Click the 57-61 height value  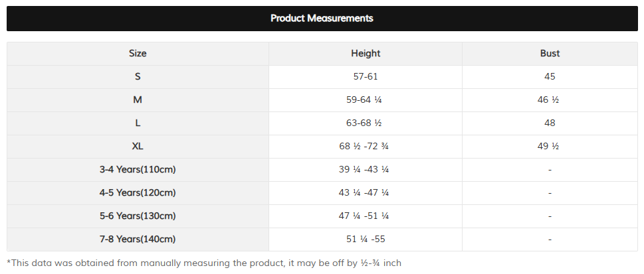pos(366,77)
